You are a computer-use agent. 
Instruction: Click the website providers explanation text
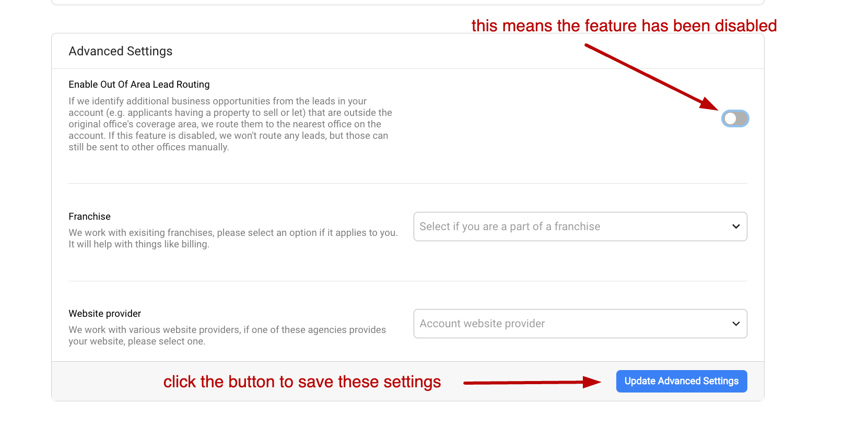point(227,335)
